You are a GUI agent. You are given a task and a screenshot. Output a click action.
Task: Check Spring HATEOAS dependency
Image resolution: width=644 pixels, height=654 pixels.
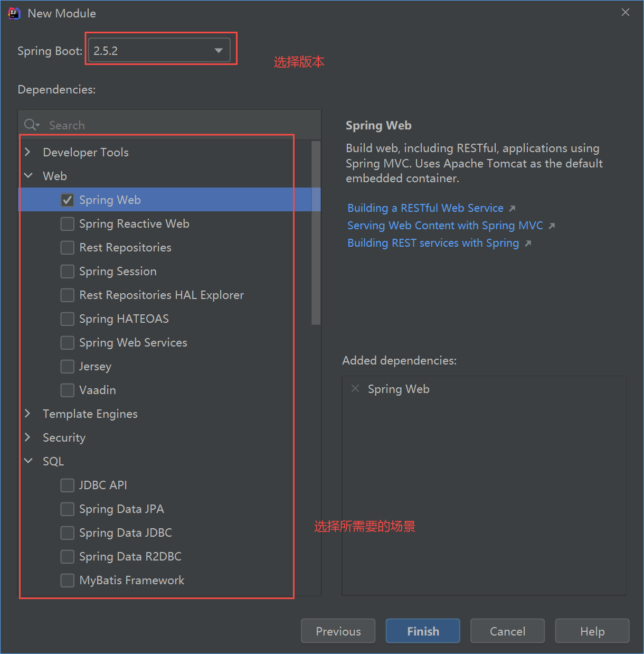point(67,319)
